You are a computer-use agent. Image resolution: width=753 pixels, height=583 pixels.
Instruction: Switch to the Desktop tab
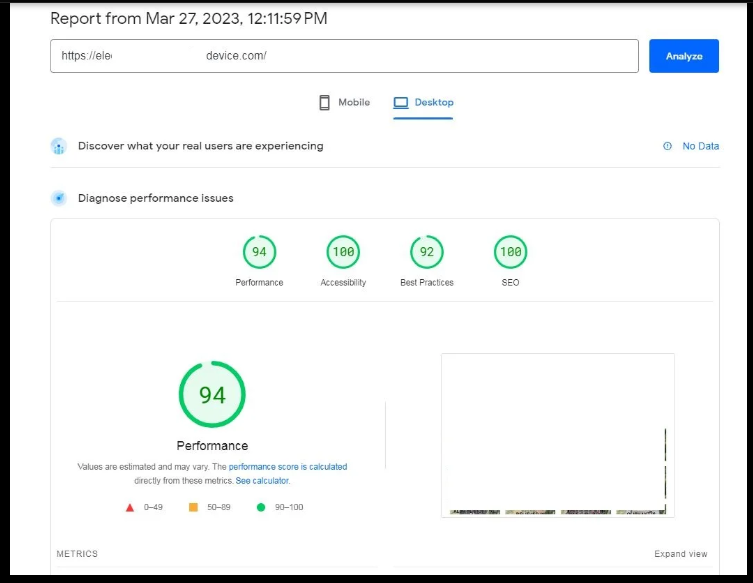pos(424,102)
